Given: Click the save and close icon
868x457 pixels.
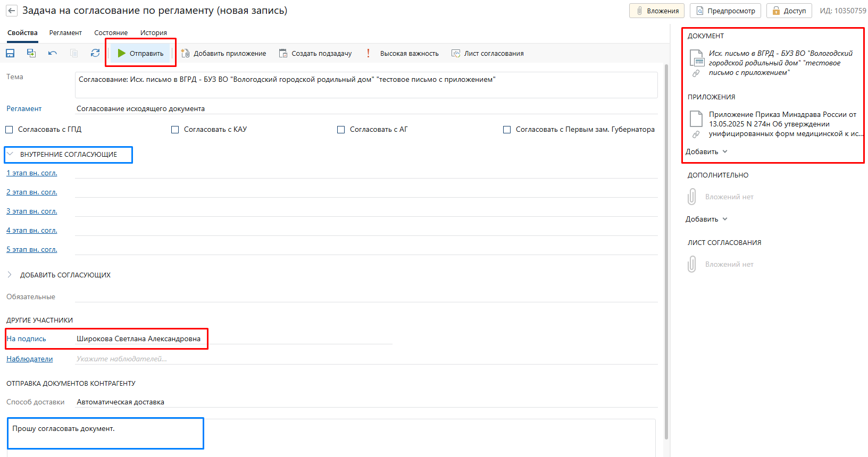Looking at the screenshot, I should tap(31, 53).
